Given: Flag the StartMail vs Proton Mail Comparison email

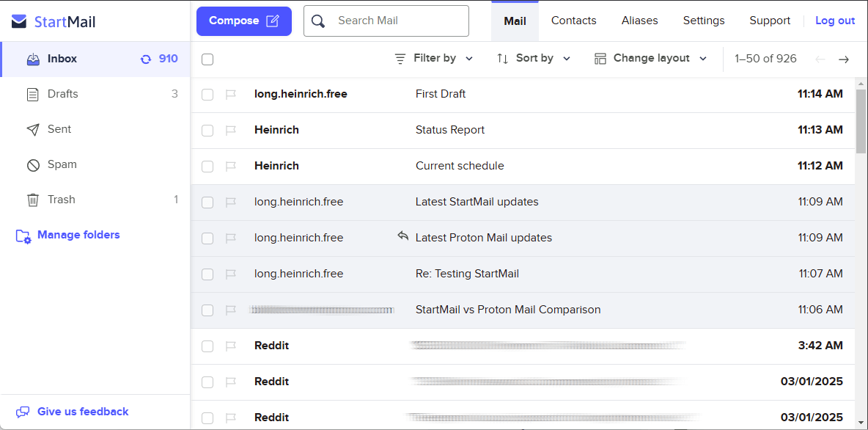Looking at the screenshot, I should [x=231, y=310].
